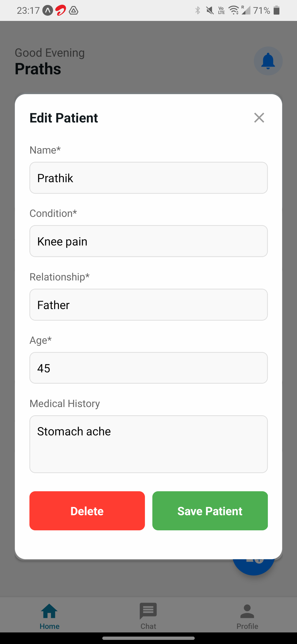Tap the muted sound status icon
Screen dimensions: 297x644
point(210,10)
